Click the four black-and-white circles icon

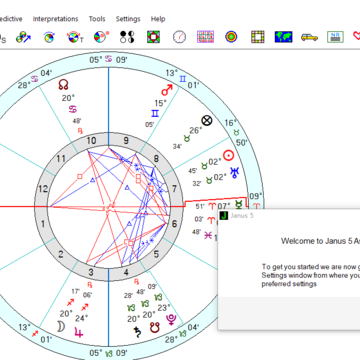click(x=127, y=37)
